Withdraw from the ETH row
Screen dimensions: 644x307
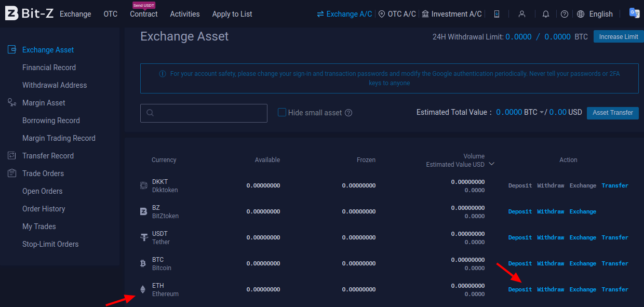(x=551, y=289)
